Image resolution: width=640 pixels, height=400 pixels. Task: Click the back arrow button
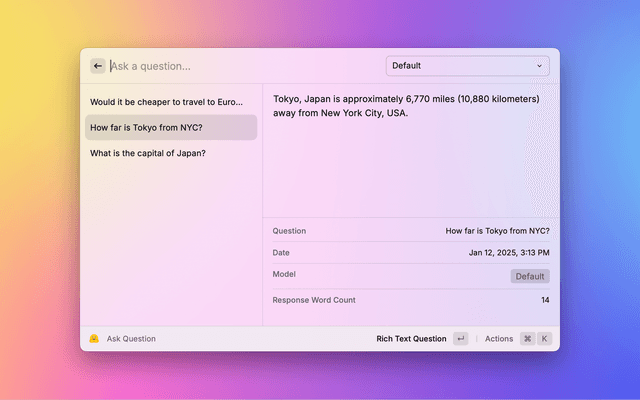pos(98,66)
